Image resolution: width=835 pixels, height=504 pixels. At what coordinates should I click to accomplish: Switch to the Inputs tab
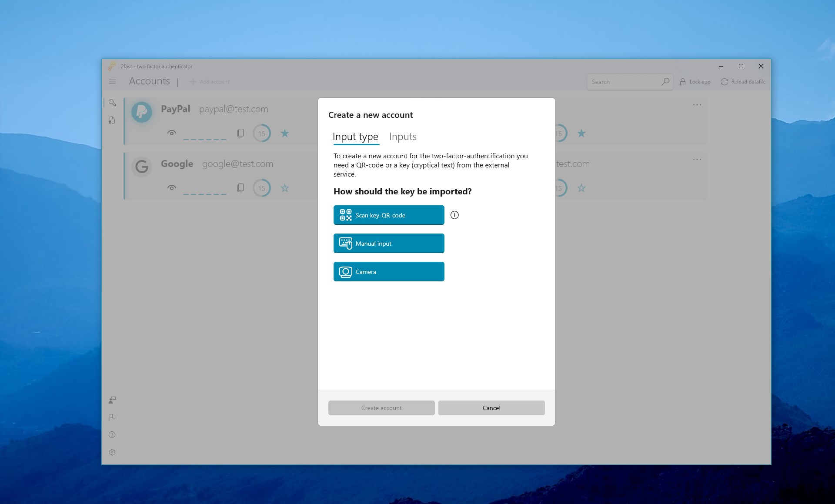403,137
